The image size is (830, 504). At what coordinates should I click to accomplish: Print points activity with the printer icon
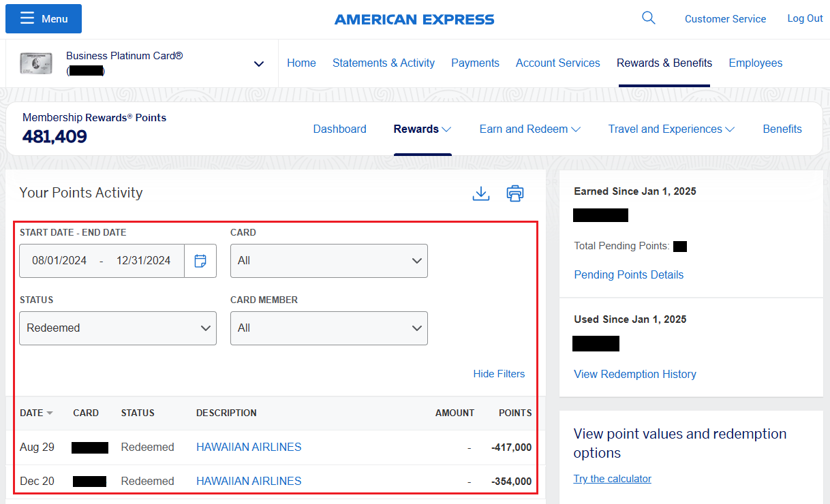(515, 193)
